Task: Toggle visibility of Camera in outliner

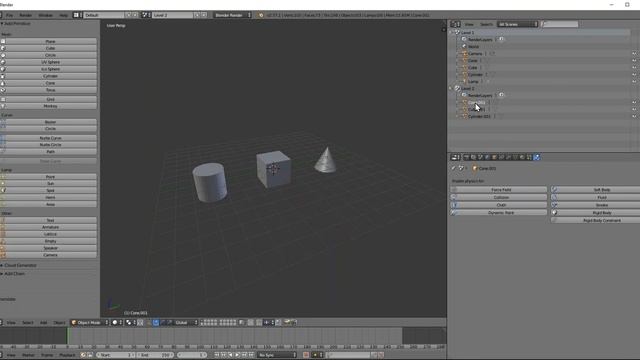Action: coord(634,53)
